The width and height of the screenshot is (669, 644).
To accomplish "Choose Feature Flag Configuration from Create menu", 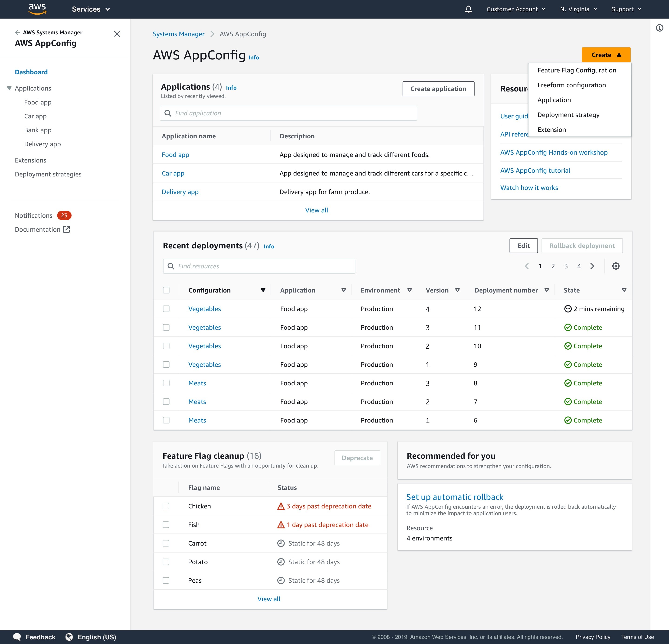I will coord(577,70).
